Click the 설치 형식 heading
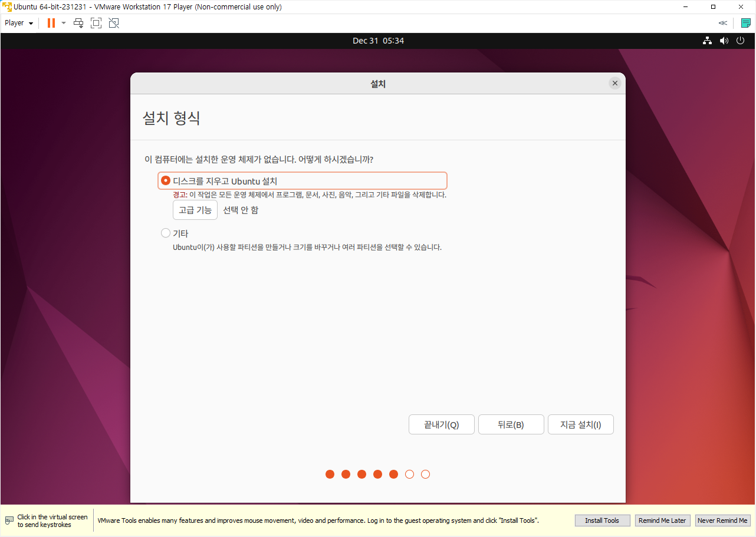This screenshot has height=537, width=756. (172, 118)
